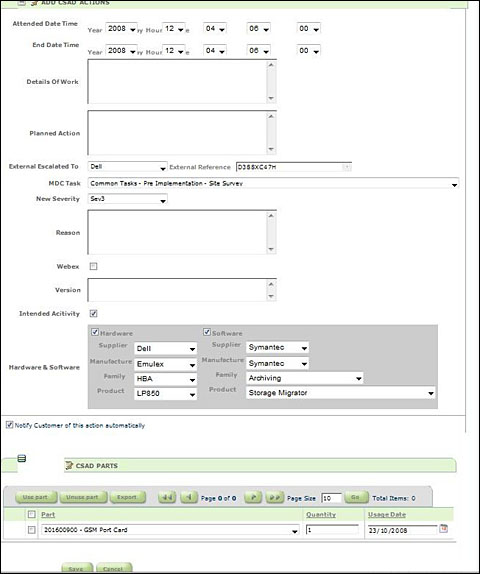Click Planned Action scrollbar down arrow
Viewport: 480px width, 574px height.
[271, 149]
